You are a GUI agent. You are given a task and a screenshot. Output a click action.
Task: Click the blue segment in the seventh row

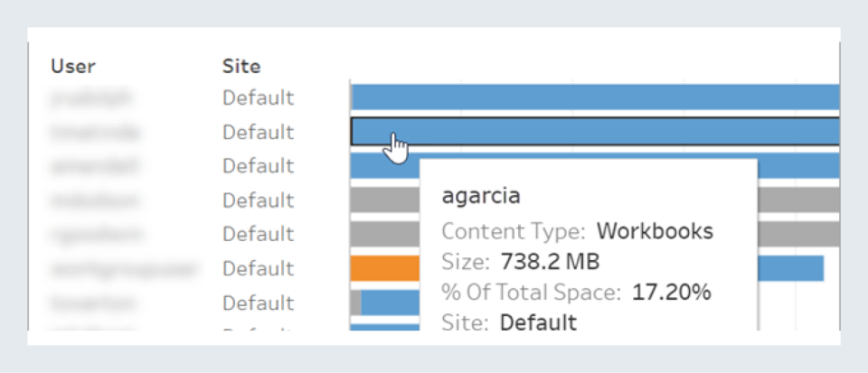[391, 303]
